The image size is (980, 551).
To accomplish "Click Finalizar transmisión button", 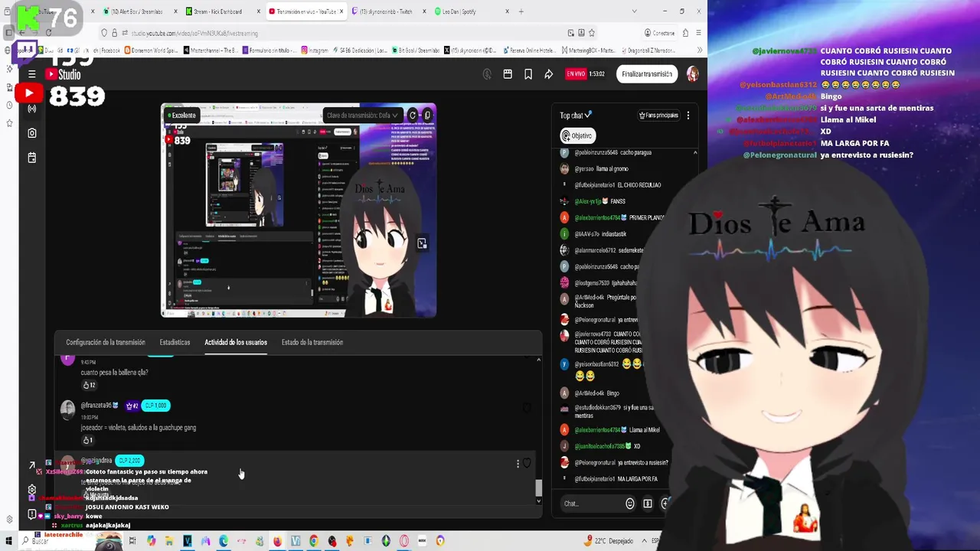I will [647, 74].
